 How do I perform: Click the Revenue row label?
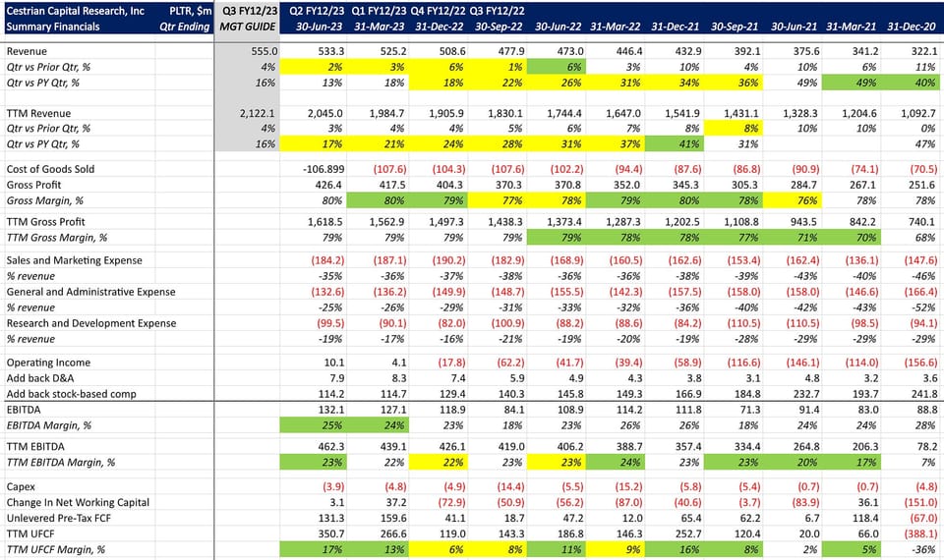pos(27,52)
